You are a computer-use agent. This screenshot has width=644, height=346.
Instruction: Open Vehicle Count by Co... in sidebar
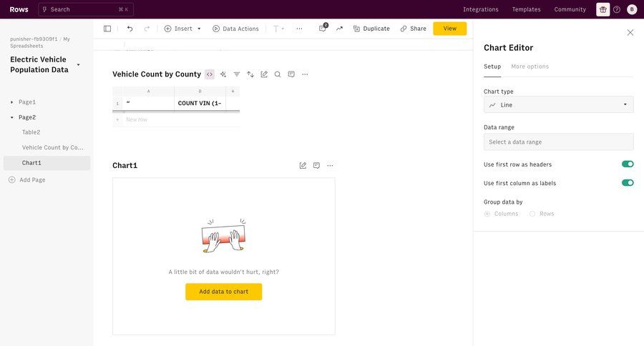[x=52, y=147]
